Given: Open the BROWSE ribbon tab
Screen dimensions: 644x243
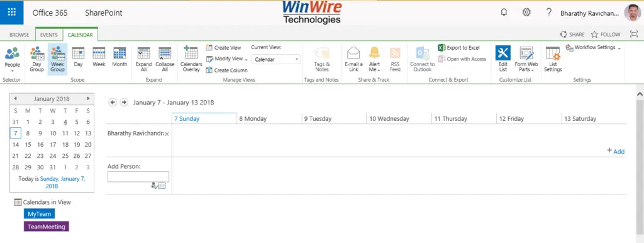Looking at the screenshot, I should tap(19, 35).
